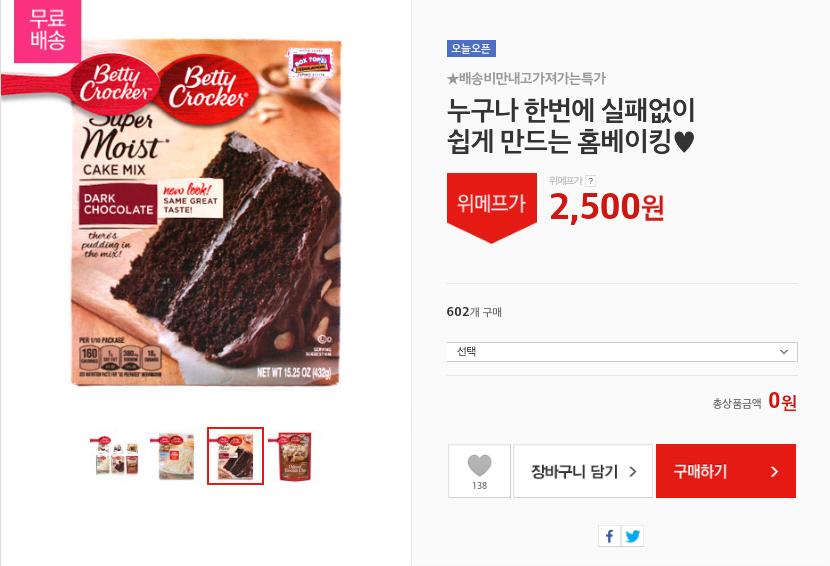Screen dimensions: 830x566
Task: Click the 무료배송 pink badge
Action: pos(48,31)
